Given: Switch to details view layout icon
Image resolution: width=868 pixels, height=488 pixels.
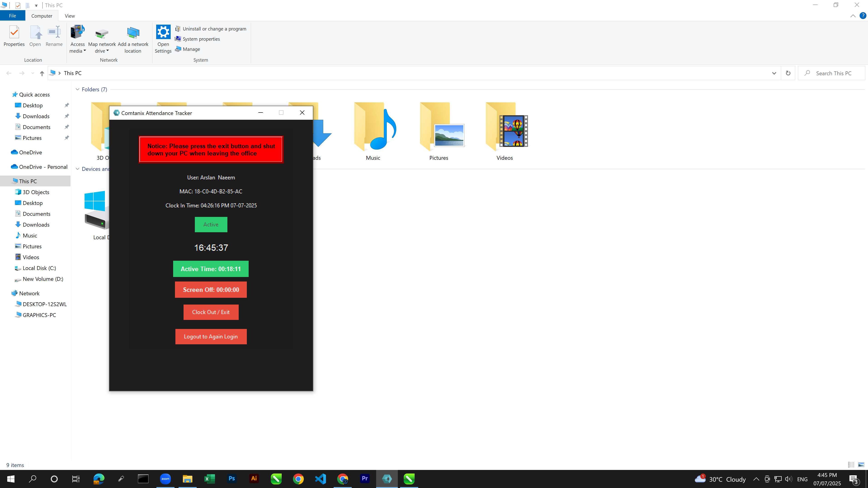Looking at the screenshot, I should pos(851,465).
